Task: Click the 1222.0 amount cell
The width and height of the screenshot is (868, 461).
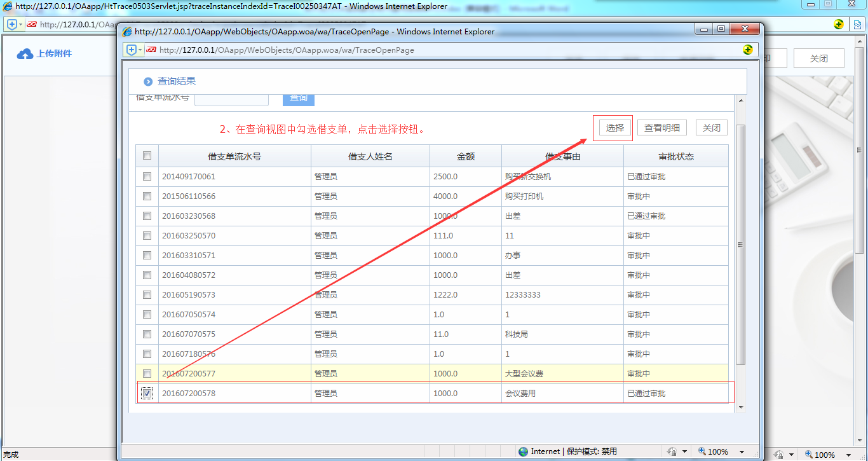Action: (466, 294)
